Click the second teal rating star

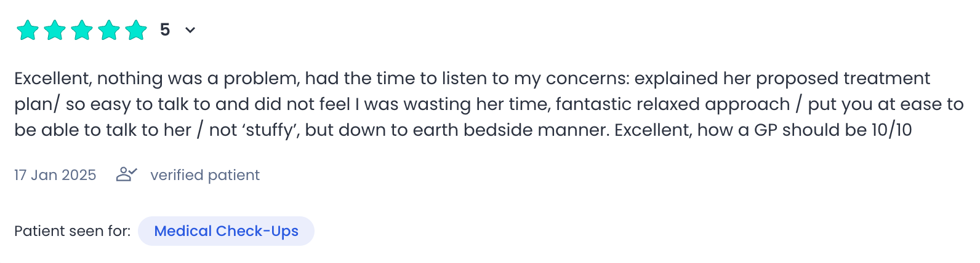click(x=55, y=30)
